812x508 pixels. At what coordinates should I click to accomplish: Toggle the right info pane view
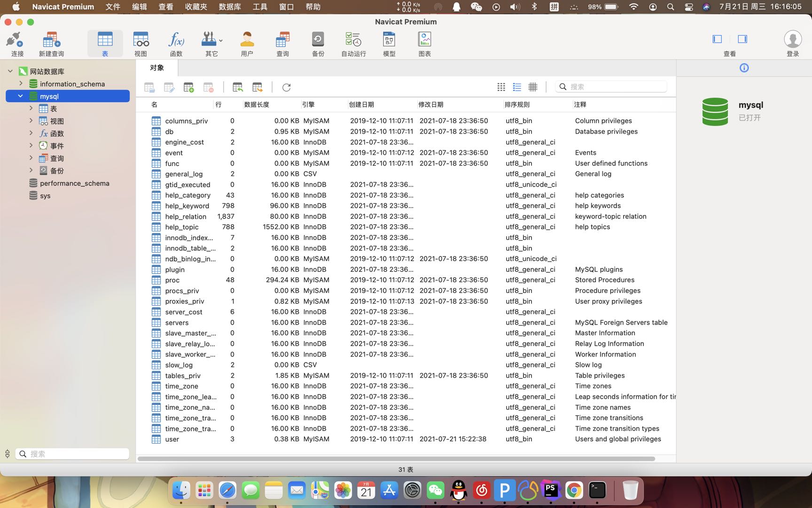[x=742, y=39]
